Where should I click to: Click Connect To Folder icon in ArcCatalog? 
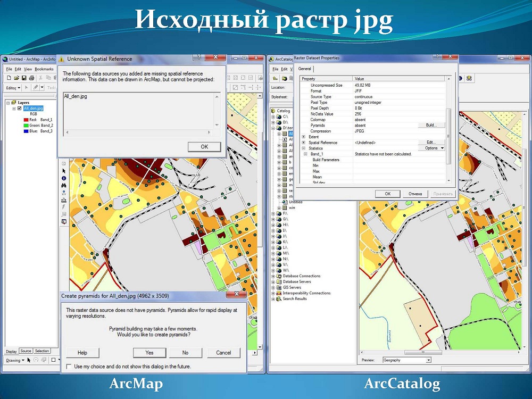[x=284, y=78]
